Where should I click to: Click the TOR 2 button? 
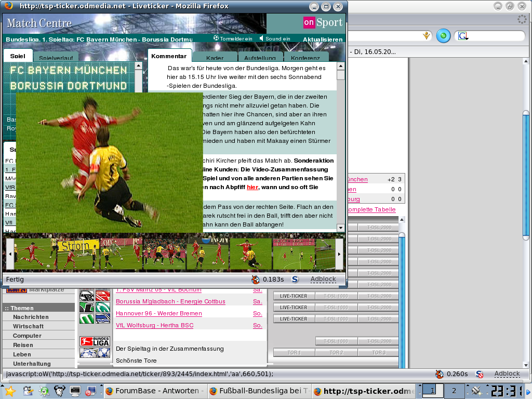(336, 353)
